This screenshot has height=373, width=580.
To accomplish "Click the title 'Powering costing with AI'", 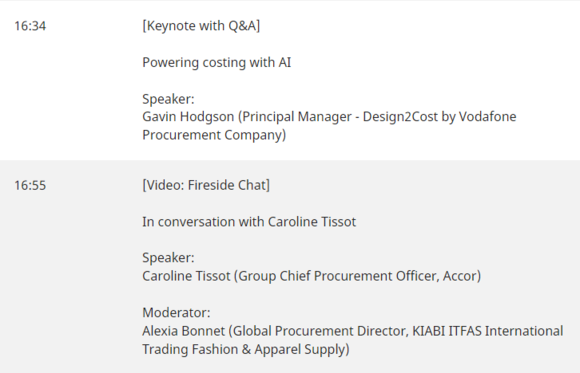I will coord(217,63).
